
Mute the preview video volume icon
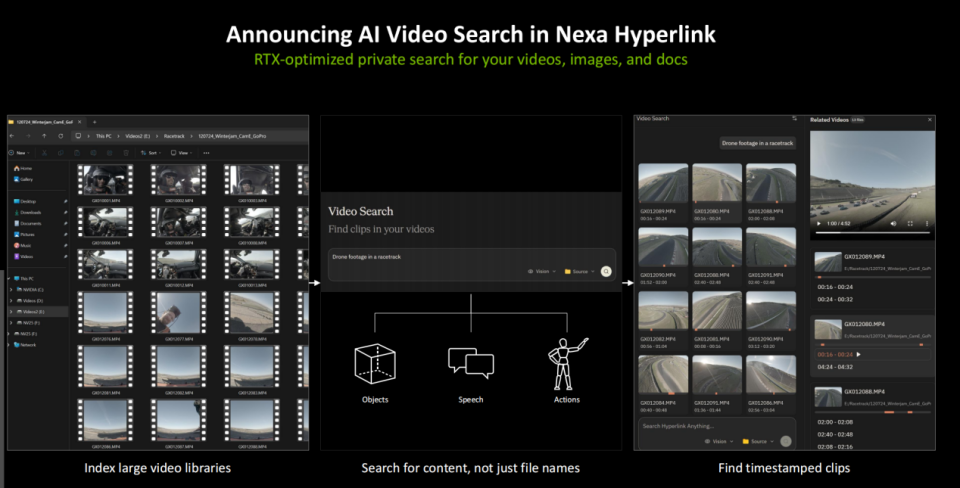(x=893, y=223)
